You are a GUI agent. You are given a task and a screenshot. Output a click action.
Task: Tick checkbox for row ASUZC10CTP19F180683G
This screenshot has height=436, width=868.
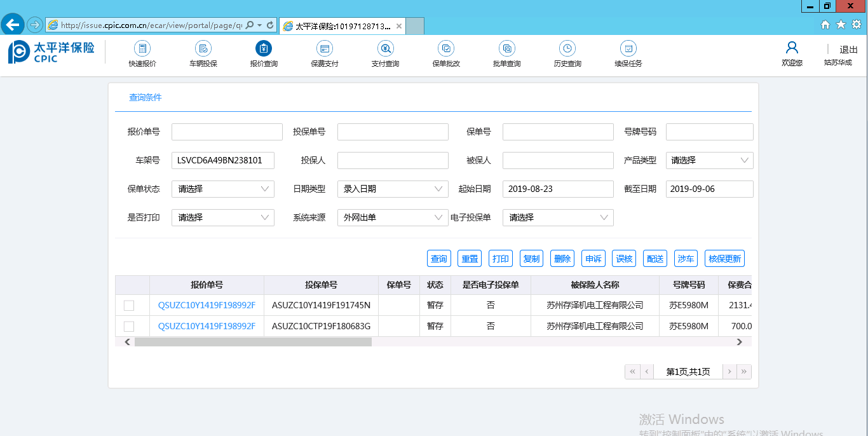tap(129, 327)
